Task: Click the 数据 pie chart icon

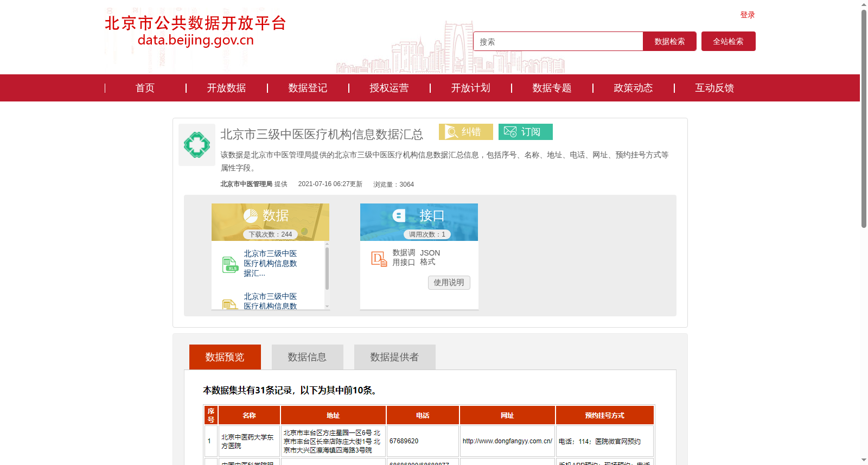Action: point(251,216)
